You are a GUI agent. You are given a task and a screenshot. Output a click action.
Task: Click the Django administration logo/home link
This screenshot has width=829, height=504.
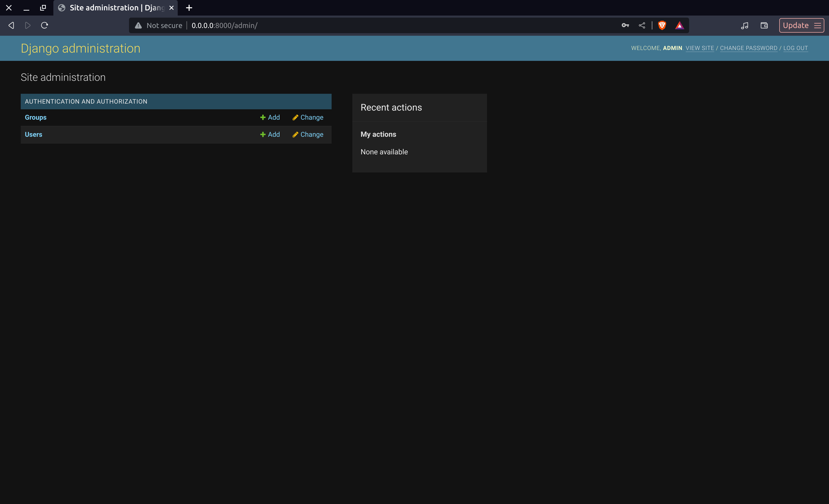81,48
